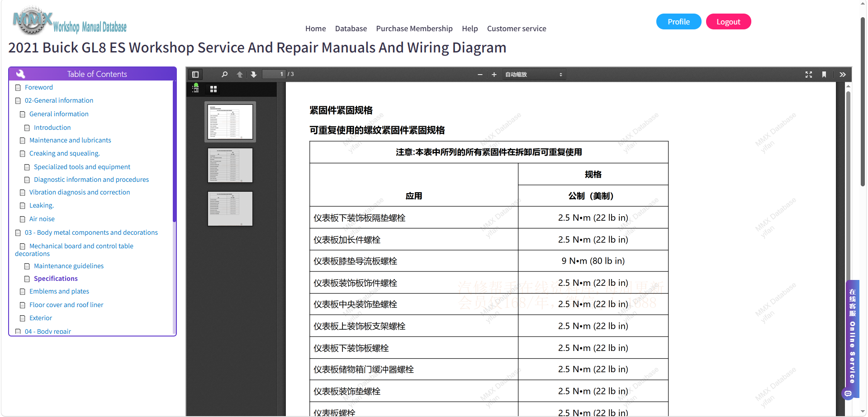This screenshot has height=417, width=868.
Task: Click the Table of Contents header
Action: tap(92, 74)
